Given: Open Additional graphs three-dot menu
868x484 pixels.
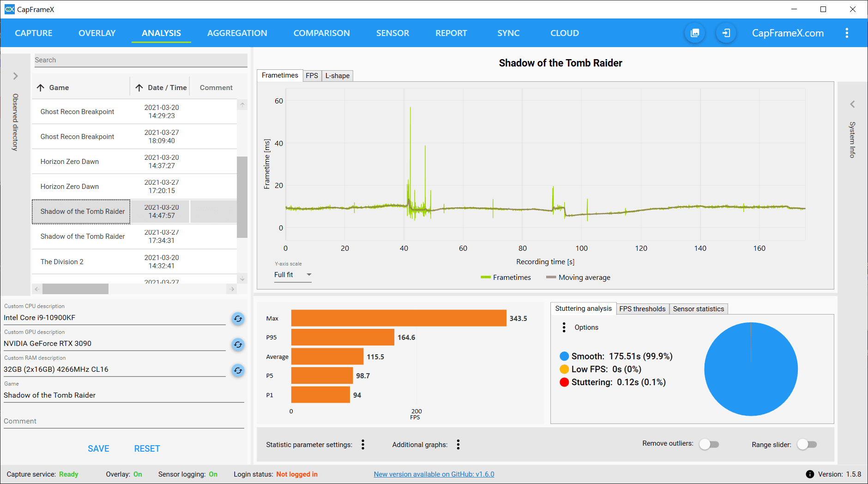Looking at the screenshot, I should pos(458,444).
